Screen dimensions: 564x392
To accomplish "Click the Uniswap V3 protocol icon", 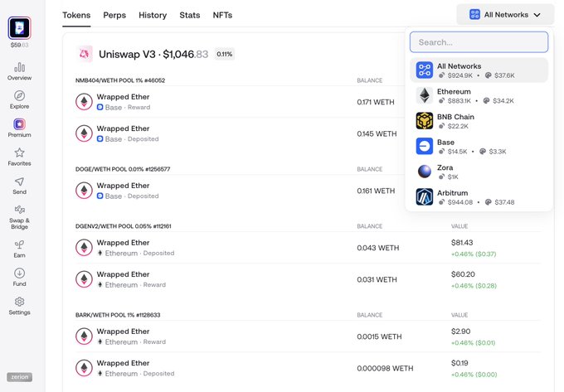I will click(x=85, y=54).
